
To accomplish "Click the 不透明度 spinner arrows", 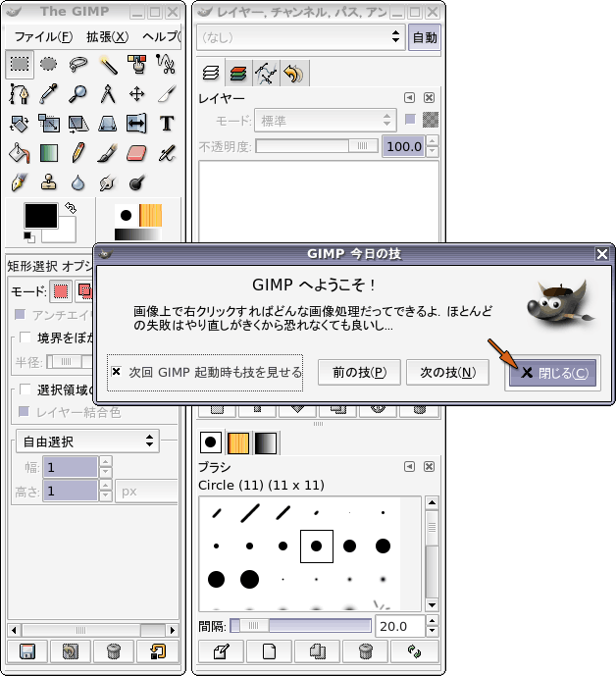I will click(433, 146).
